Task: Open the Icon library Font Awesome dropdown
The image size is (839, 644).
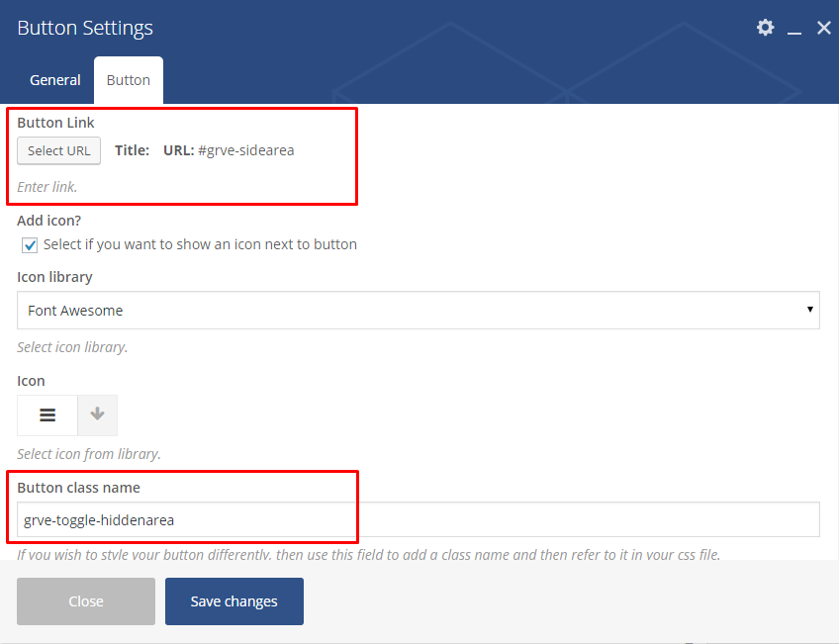Action: [416, 311]
